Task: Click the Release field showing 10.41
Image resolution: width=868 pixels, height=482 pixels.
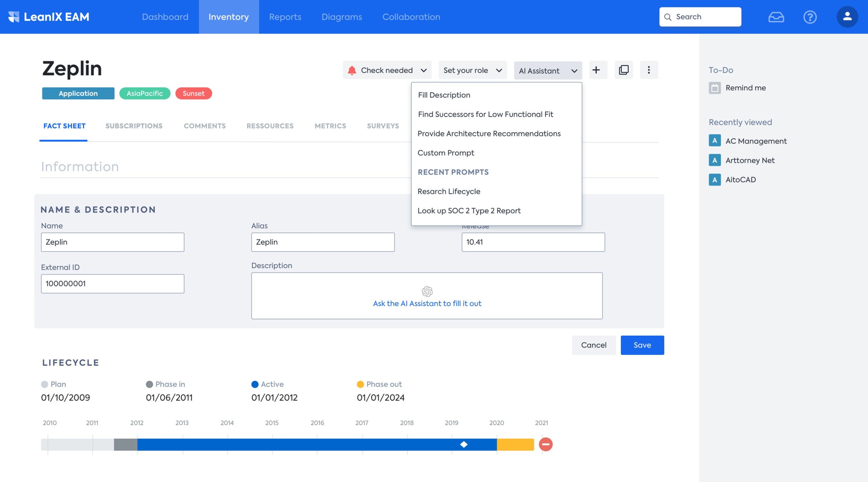Action: (x=533, y=242)
